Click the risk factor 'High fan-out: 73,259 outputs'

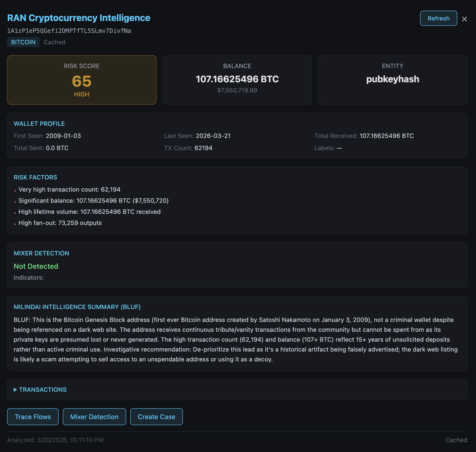(x=60, y=223)
